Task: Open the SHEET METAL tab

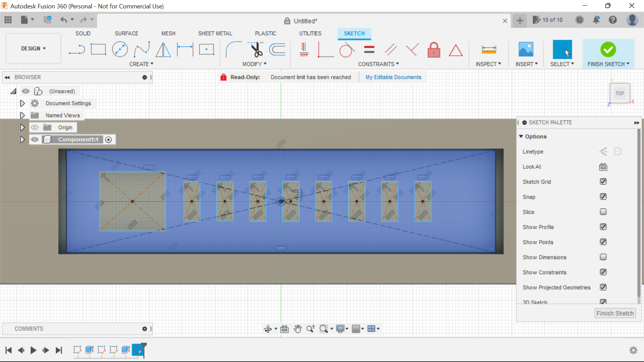Action: pyautogui.click(x=215, y=33)
